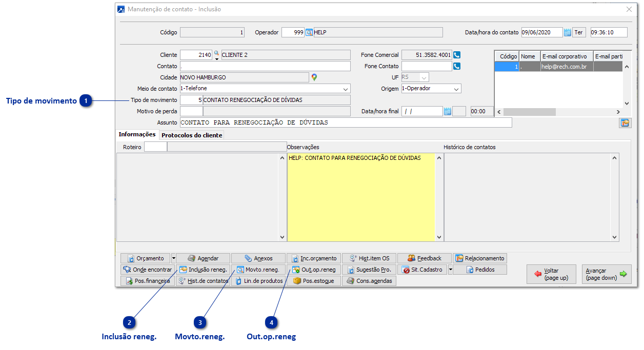
Task: Click Sit.Cadastro button
Action: [x=422, y=270]
